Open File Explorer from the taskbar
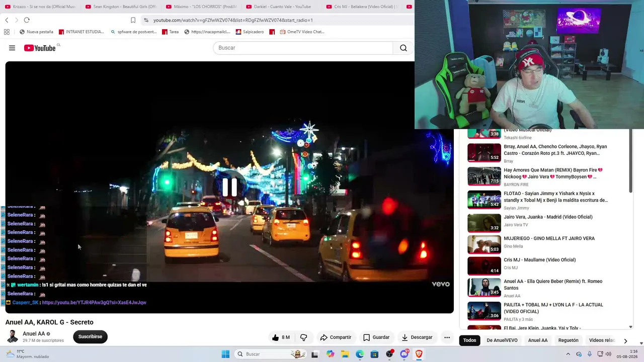 345,354
